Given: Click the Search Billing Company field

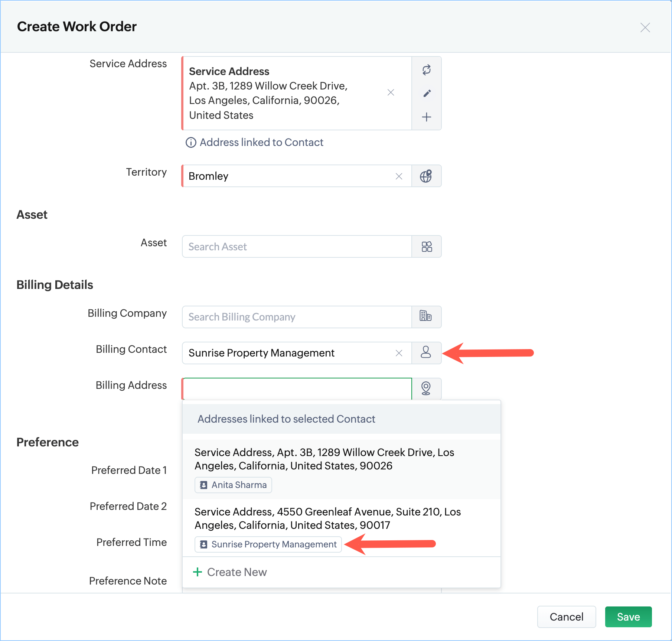Looking at the screenshot, I should (297, 317).
